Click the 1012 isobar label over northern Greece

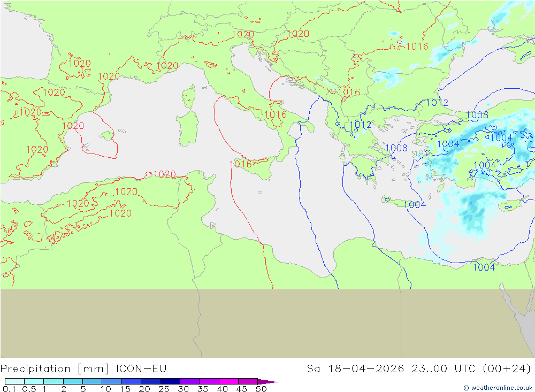361,125
